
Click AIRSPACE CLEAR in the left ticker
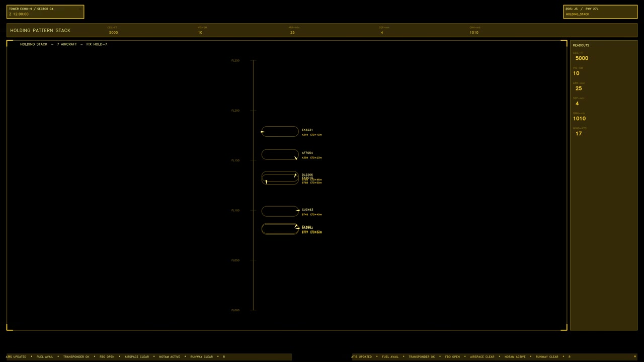click(x=137, y=357)
